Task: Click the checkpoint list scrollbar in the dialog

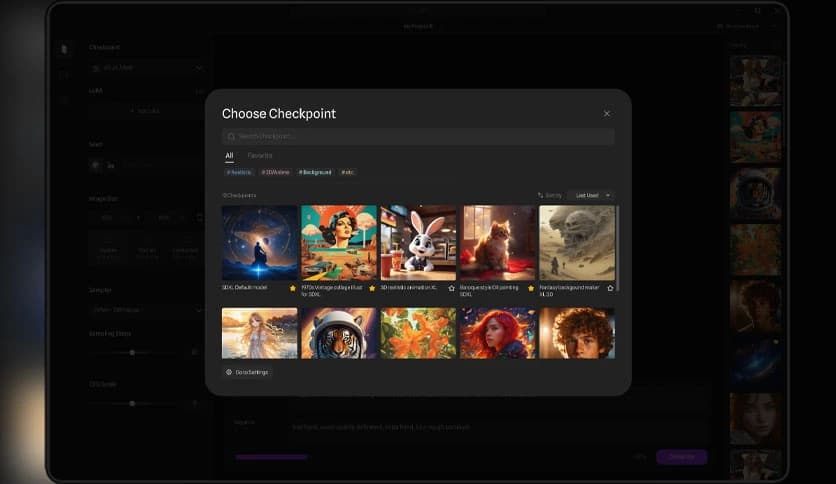Action: click(617, 248)
